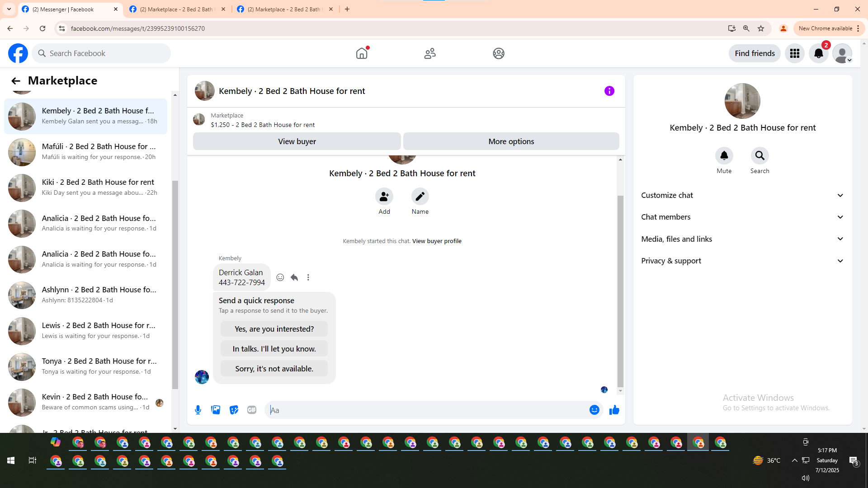Image resolution: width=868 pixels, height=488 pixels.
Task: Open the sticker picker icon
Action: pos(234,410)
